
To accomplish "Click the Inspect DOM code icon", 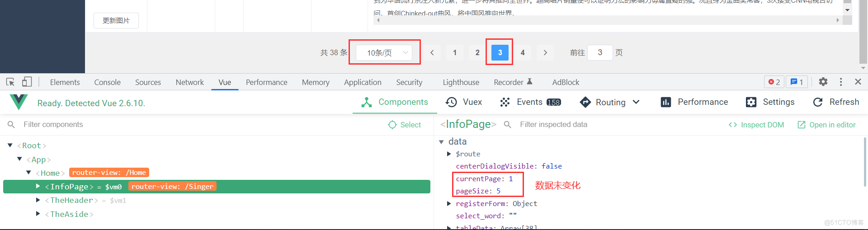I will coord(733,125).
